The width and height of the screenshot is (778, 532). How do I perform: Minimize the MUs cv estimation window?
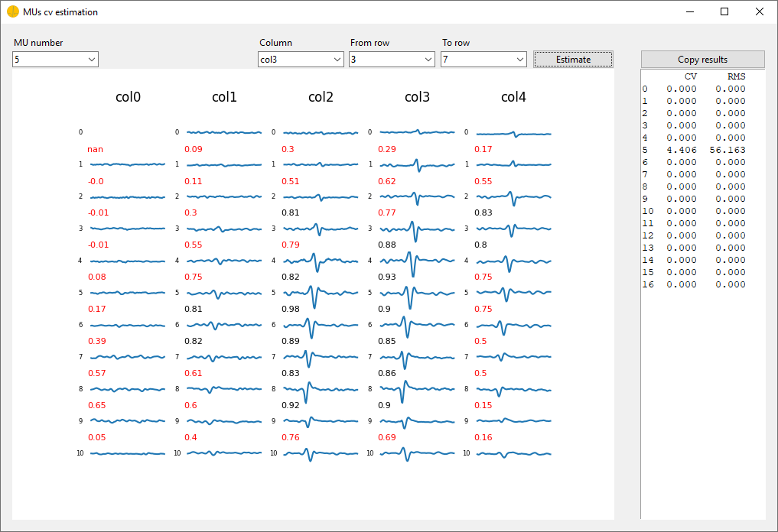pyautogui.click(x=690, y=11)
